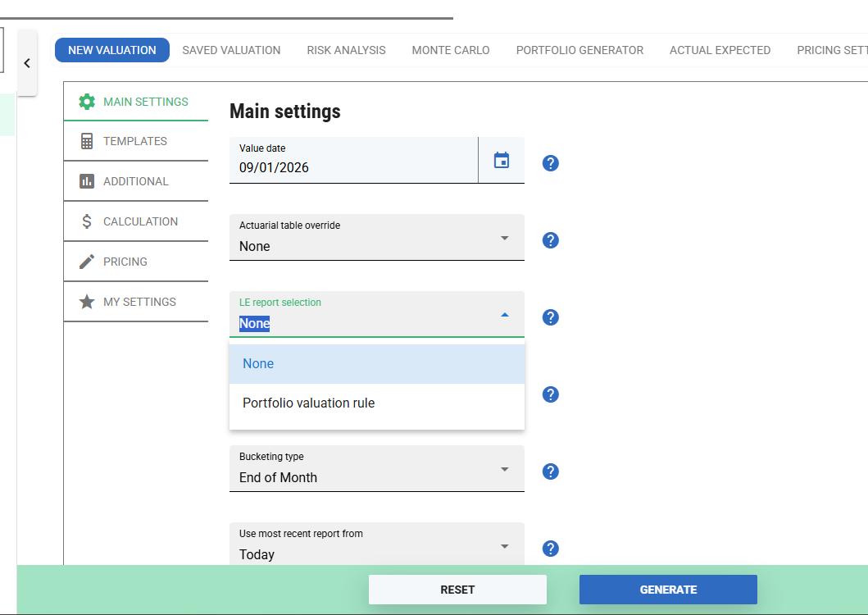This screenshot has width=868, height=615.
Task: Click help icon beside Use most recent report
Action: tap(551, 549)
